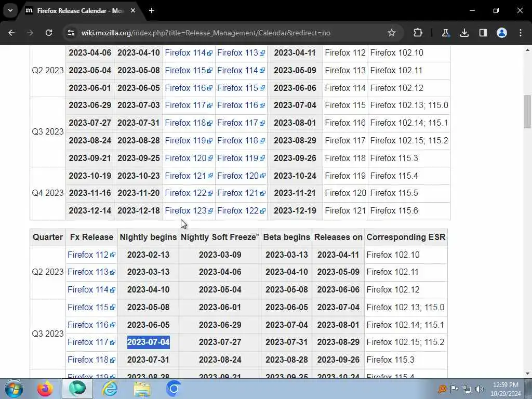532x399 pixels.
Task: Select highlighted date 2023-07-04 under Nightly begins
Action: 148,342
